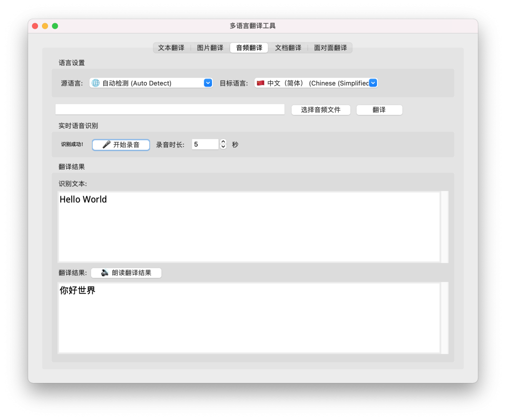Click the scrollbar beside the 识别文本 box

coord(444,227)
